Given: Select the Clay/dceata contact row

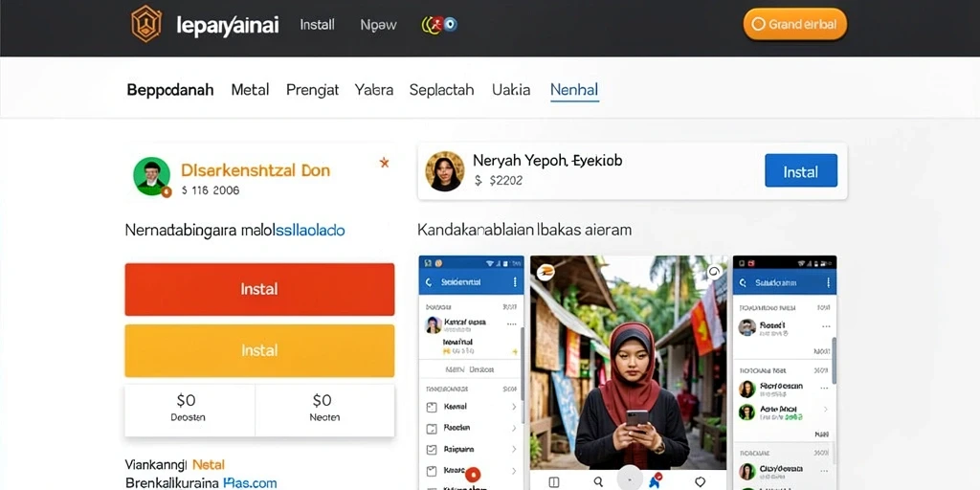Looking at the screenshot, I should 785,470.
